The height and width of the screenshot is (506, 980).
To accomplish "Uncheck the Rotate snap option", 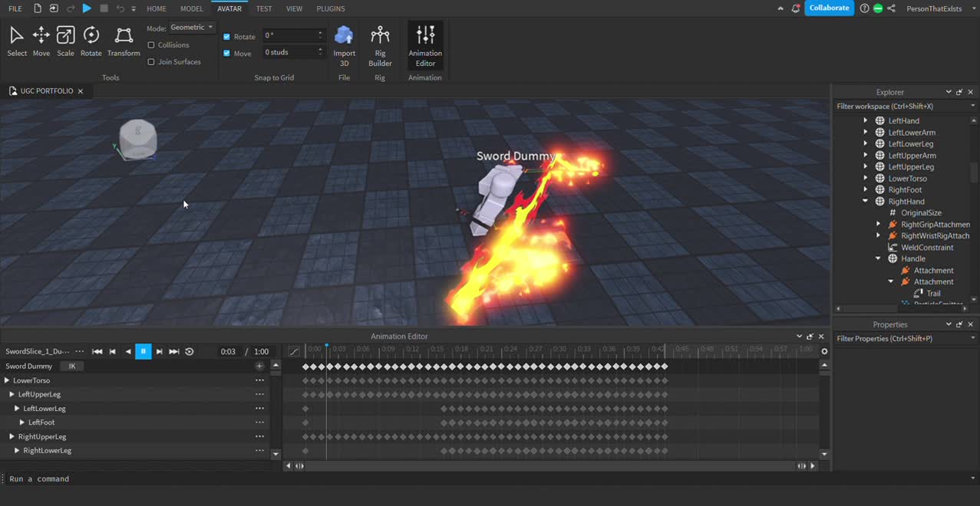I will [226, 36].
